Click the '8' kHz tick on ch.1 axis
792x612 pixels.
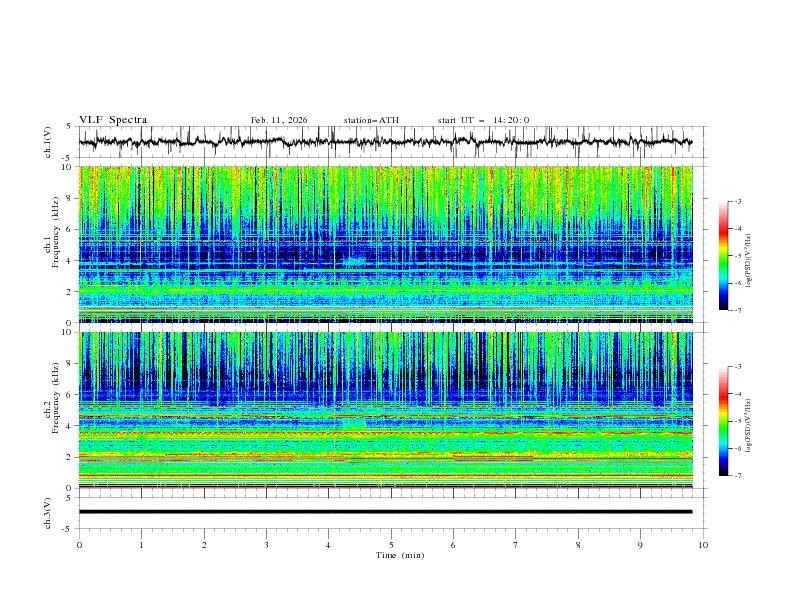[x=71, y=198]
